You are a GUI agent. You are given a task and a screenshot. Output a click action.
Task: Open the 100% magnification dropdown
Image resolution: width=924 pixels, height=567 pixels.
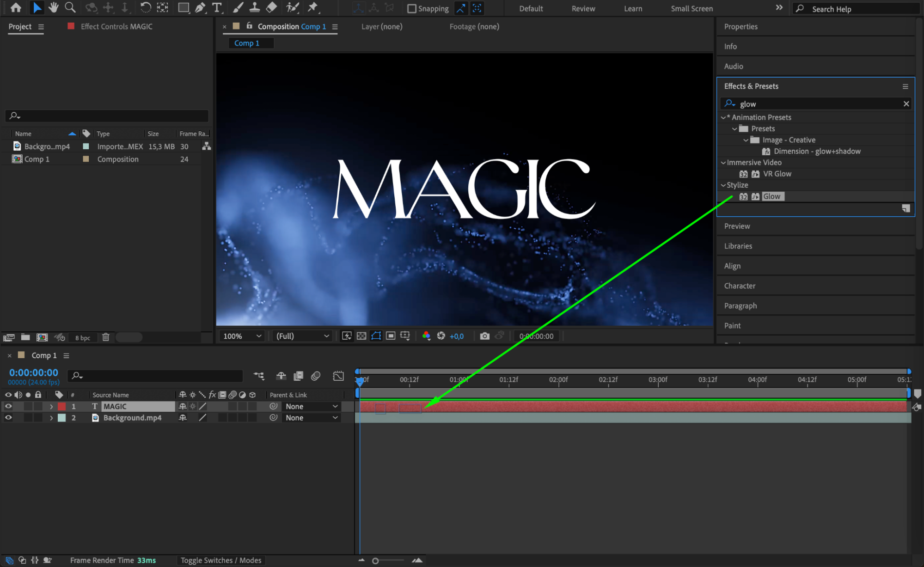click(x=242, y=336)
